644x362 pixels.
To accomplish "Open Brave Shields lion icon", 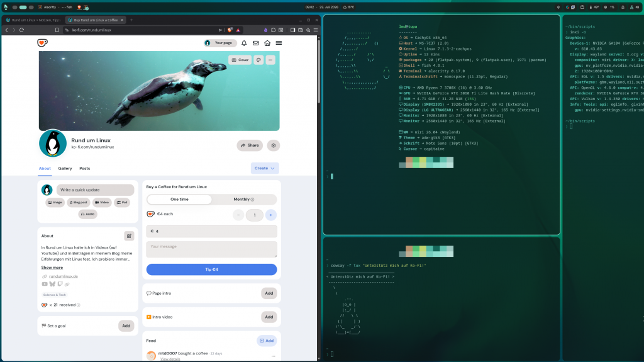I will (x=230, y=30).
